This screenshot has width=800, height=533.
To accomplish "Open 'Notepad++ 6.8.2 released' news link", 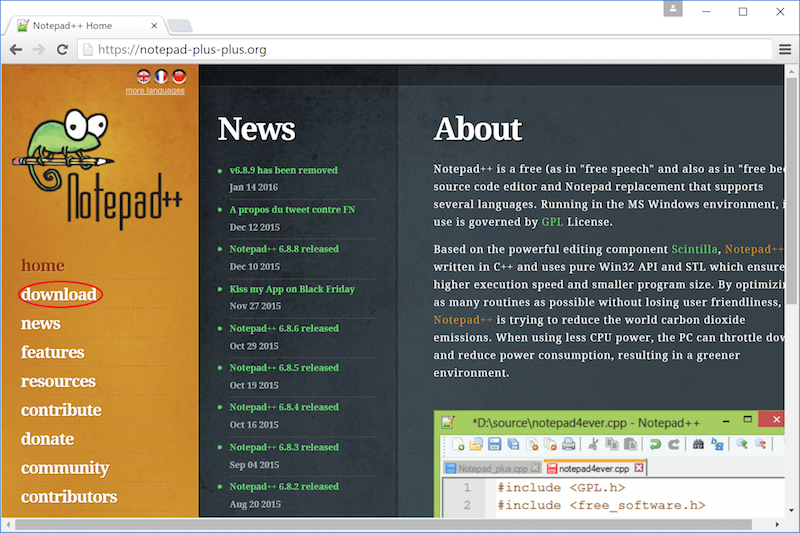I will pos(284,487).
